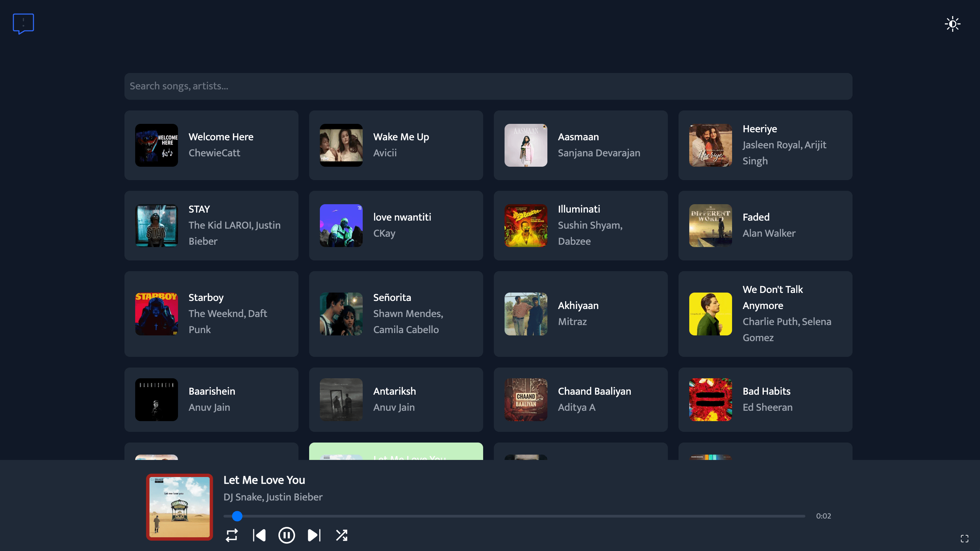Click 'The Weeknd, Daft Punk' artist text
Screen dimensions: 980x551
[x=228, y=322]
